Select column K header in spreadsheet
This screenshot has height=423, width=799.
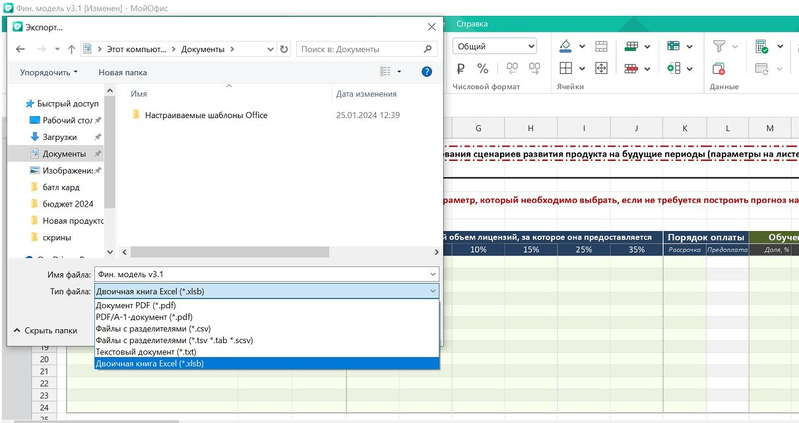click(684, 128)
